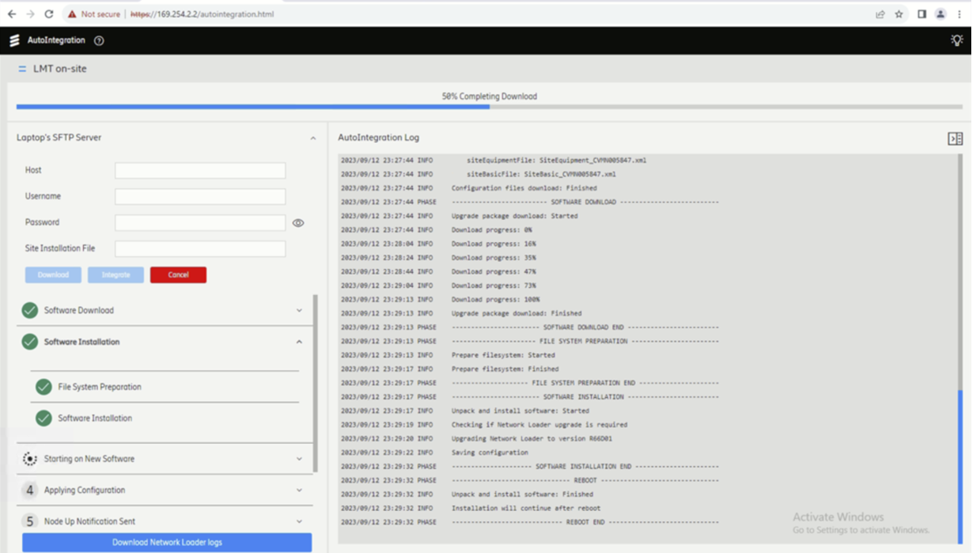Viewport: 980px width, 553px height.
Task: Expand the Software Download step
Action: (299, 311)
